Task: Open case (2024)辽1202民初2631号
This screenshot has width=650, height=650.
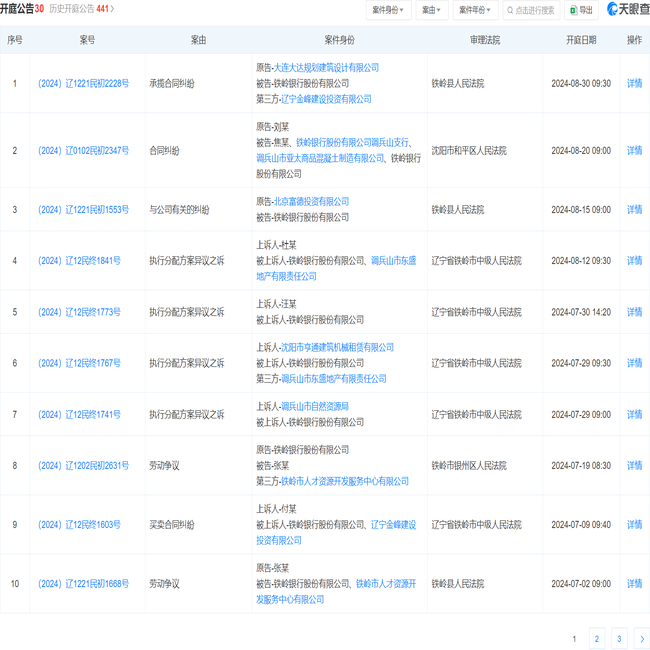Action: (83, 466)
